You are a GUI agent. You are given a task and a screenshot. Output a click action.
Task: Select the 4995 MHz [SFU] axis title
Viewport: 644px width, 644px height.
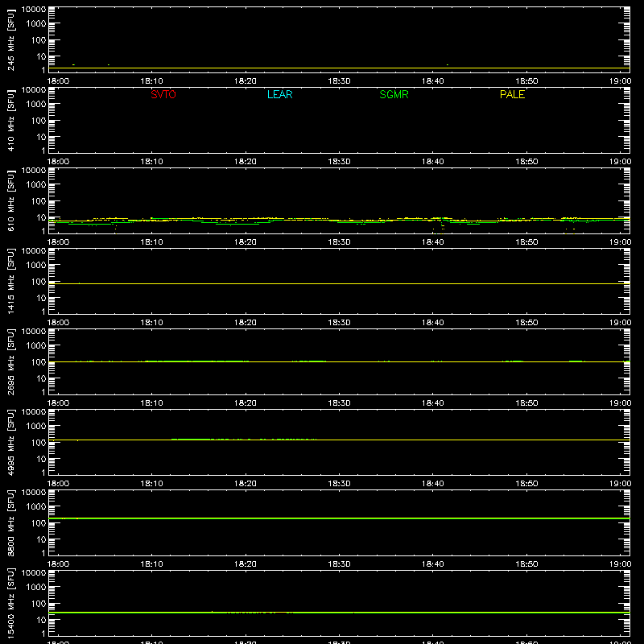10,442
